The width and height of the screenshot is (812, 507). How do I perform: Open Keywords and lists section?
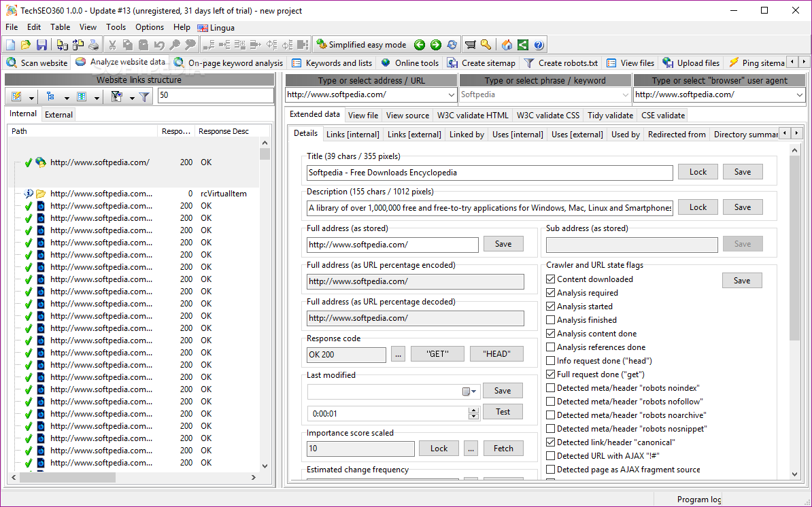(332, 63)
